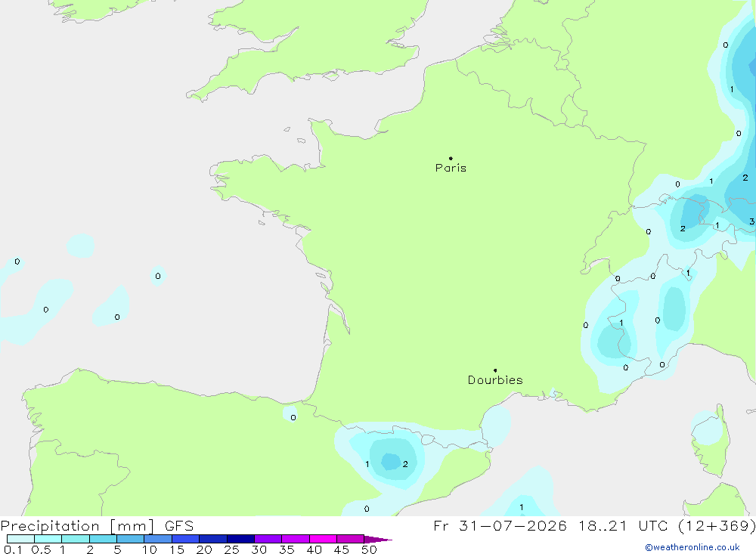Viewport: 756px width, 554px height.
Task: Click the Paris city label
Action: 451,168
